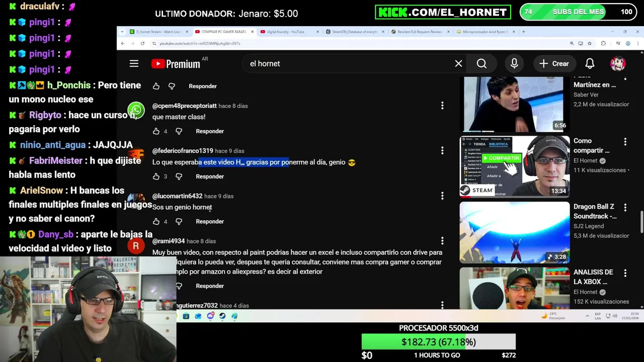Switch to the Resident Evil Requiem Reviews tab

point(420,32)
